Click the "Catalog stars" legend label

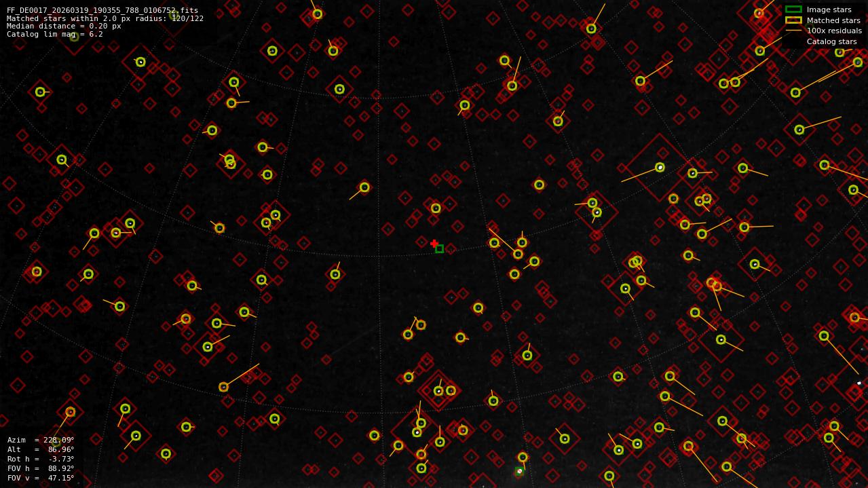click(x=831, y=41)
